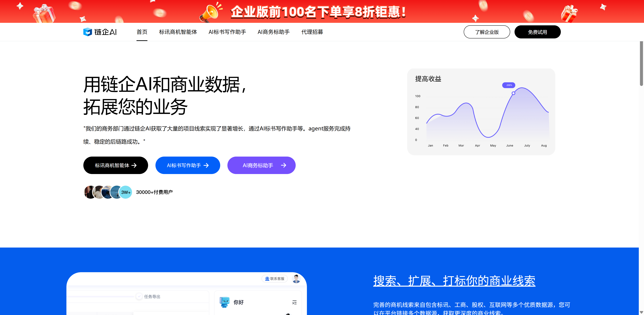Click the 链企AI cube logo
The width and height of the screenshot is (644, 315).
[x=88, y=32]
